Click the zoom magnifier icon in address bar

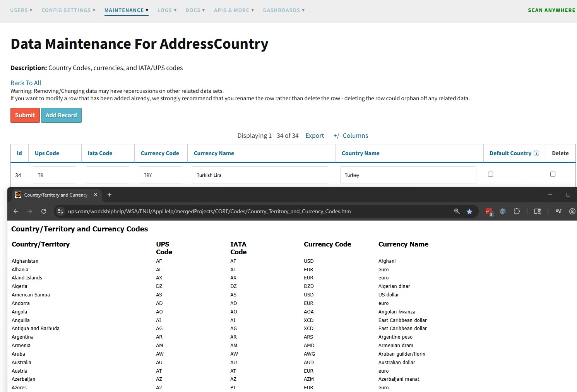[457, 211]
